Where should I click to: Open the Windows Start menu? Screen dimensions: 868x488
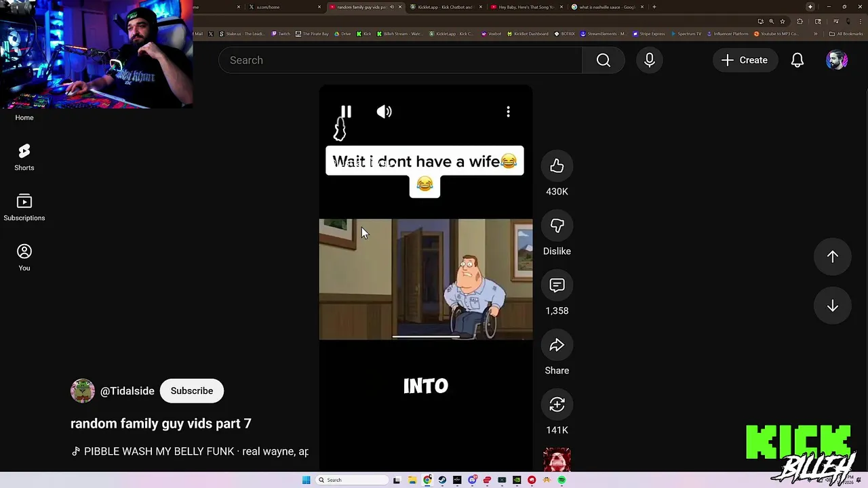click(306, 480)
